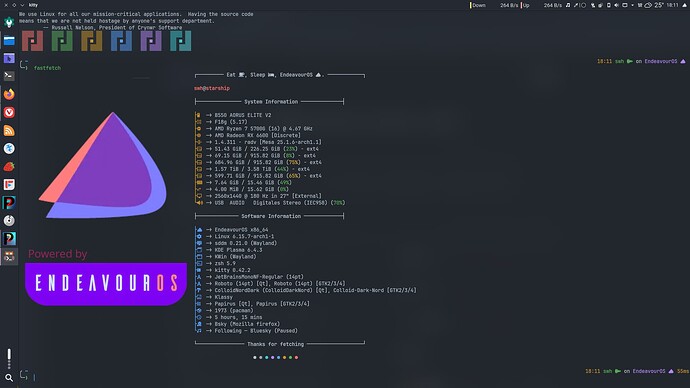
Task: Click the Up network speed monitor
Action: coord(541,5)
